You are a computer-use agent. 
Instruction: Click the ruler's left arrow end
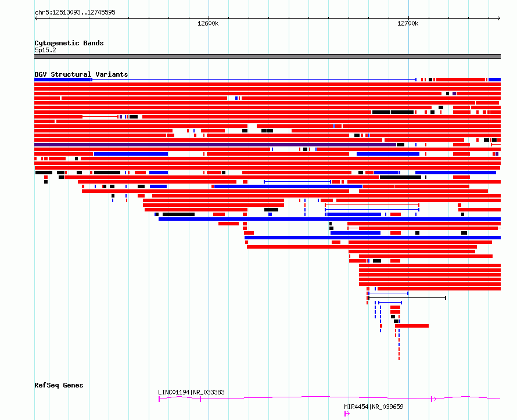(x=36, y=18)
